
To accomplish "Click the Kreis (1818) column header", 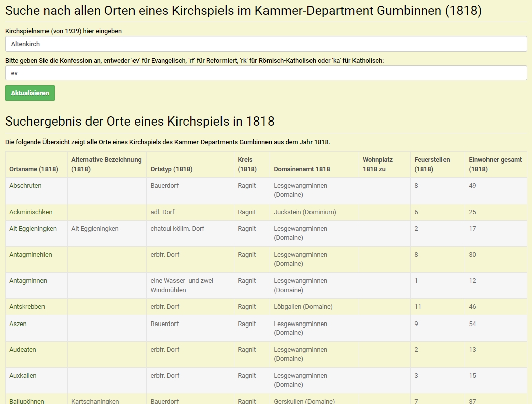I will 247,165.
